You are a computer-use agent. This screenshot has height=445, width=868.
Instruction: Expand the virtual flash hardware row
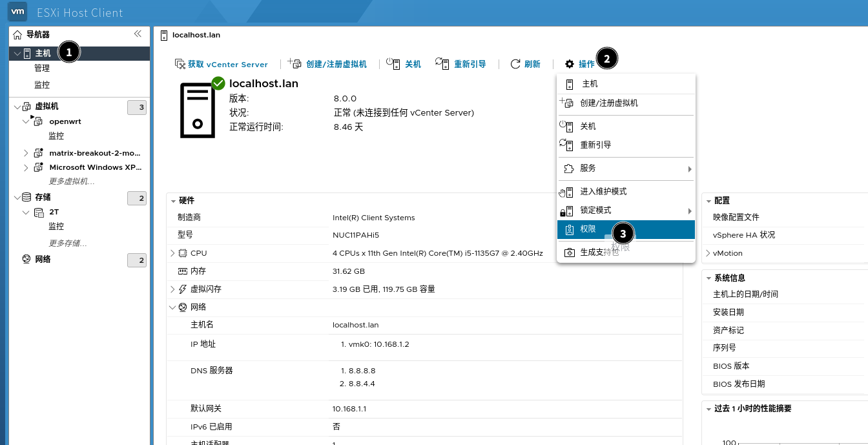[172, 289]
